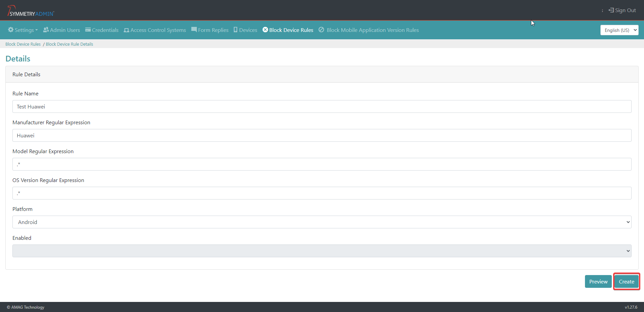This screenshot has height=312, width=644.
Task: Click the Block Mobile Application Version icon
Action: [321, 30]
